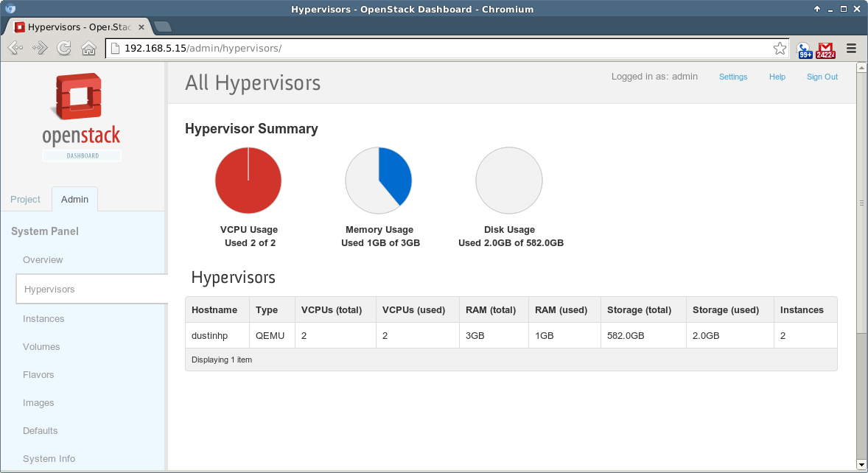This screenshot has height=473, width=868.
Task: Select the Admin tab
Action: pos(74,200)
